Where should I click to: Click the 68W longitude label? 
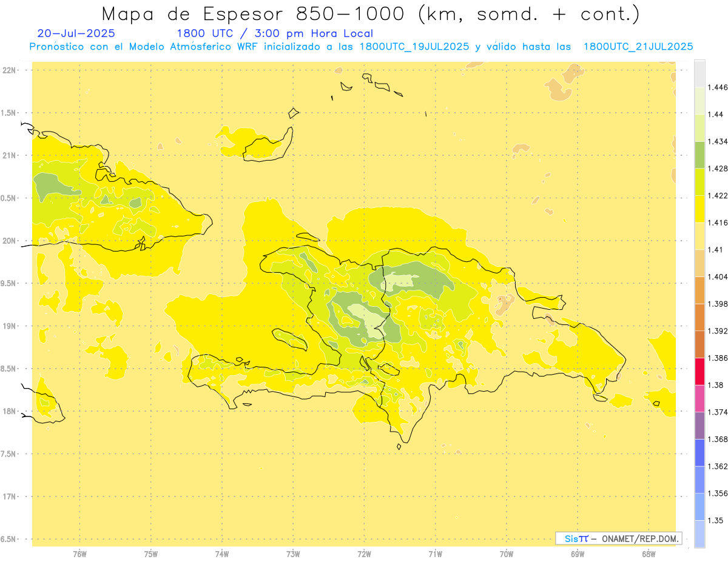649,554
